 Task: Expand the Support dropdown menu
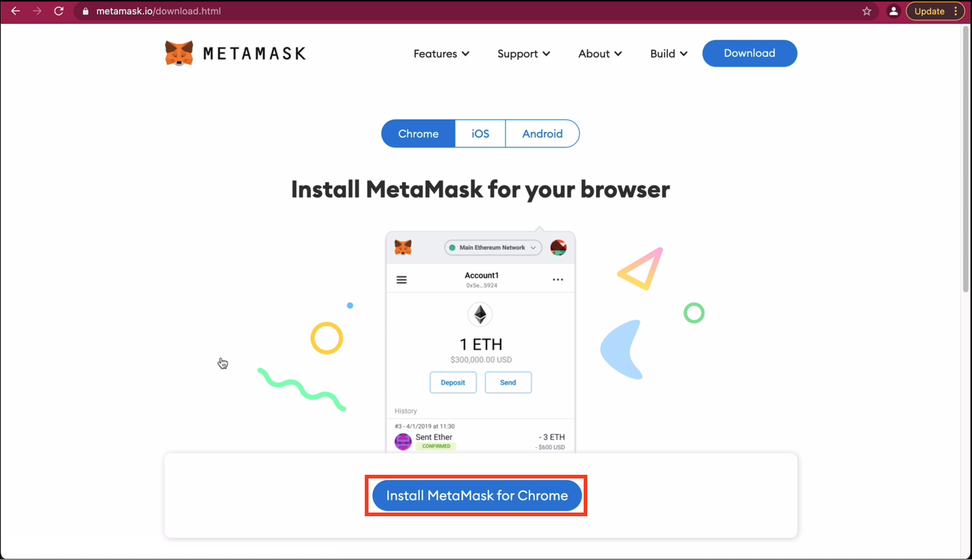523,53
